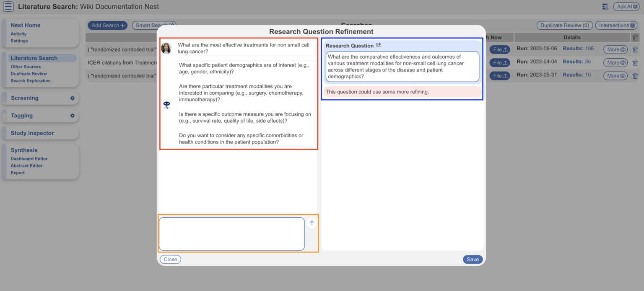This screenshot has height=291, width=644.
Task: Click the user profile avatar in chat
Action: (x=166, y=49)
